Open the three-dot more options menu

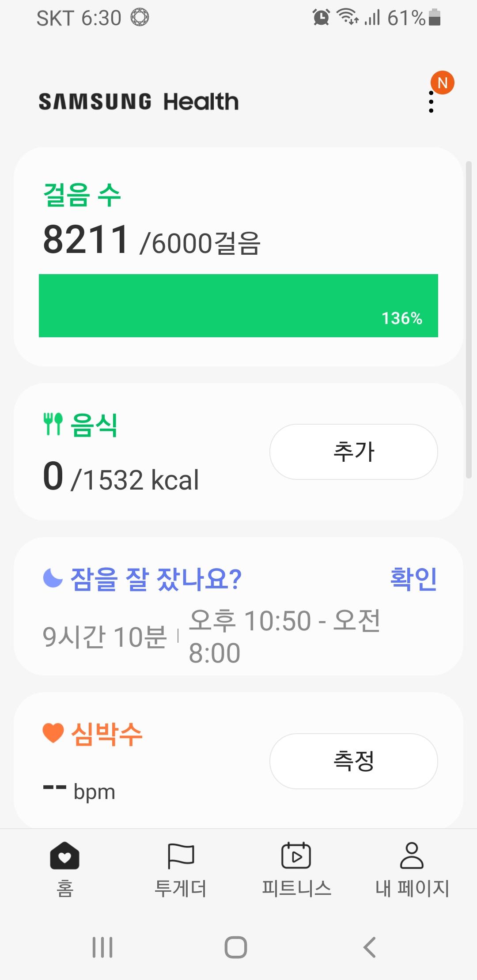[x=431, y=102]
